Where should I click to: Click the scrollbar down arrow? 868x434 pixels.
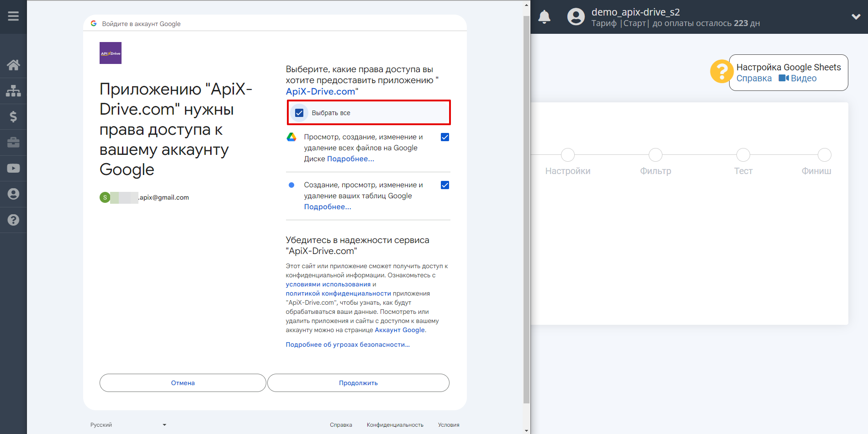(526, 430)
